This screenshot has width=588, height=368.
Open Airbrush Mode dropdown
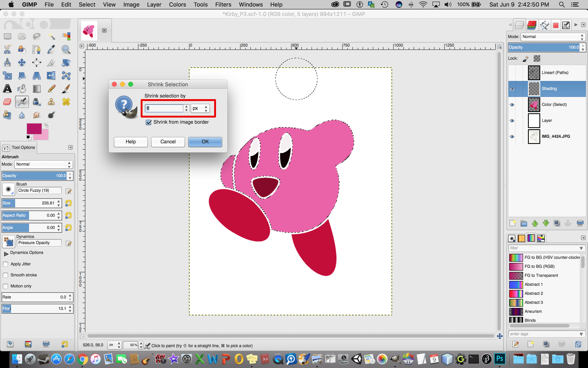click(x=43, y=164)
